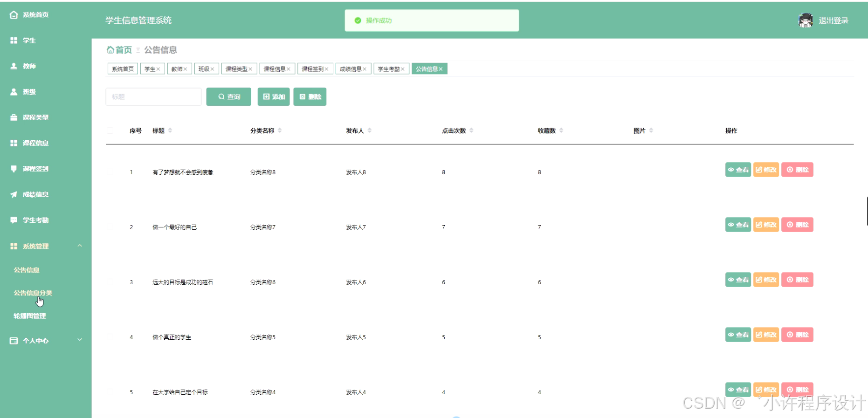Switch to the 系统首页 tab
This screenshot has width=868, height=418.
click(123, 69)
